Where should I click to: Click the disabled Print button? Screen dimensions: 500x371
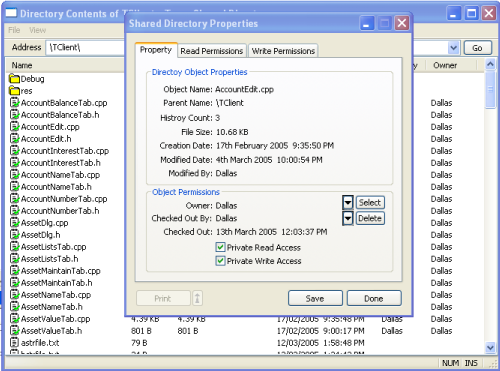click(163, 298)
